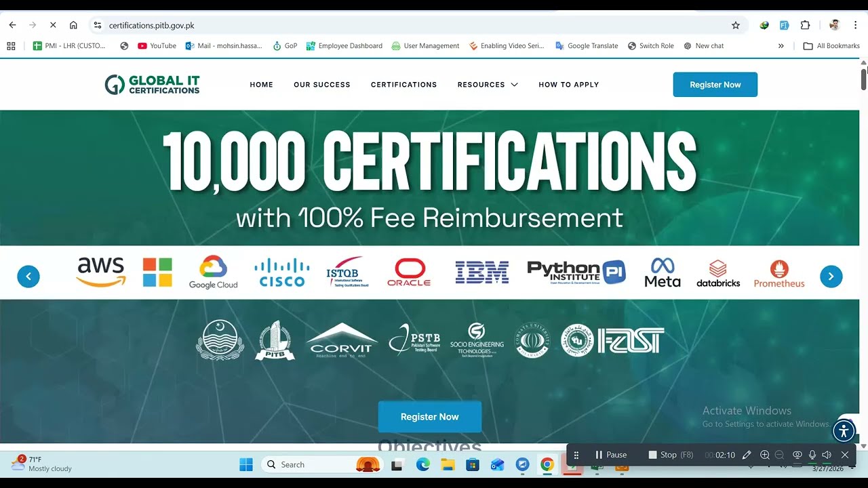
Task: Open the Employee Dashboard bookmark
Action: click(x=344, y=46)
